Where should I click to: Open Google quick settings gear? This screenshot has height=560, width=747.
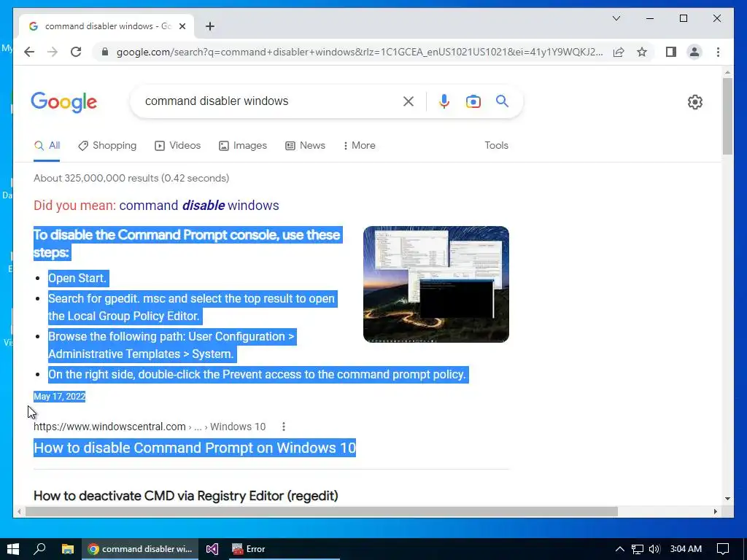click(x=694, y=102)
